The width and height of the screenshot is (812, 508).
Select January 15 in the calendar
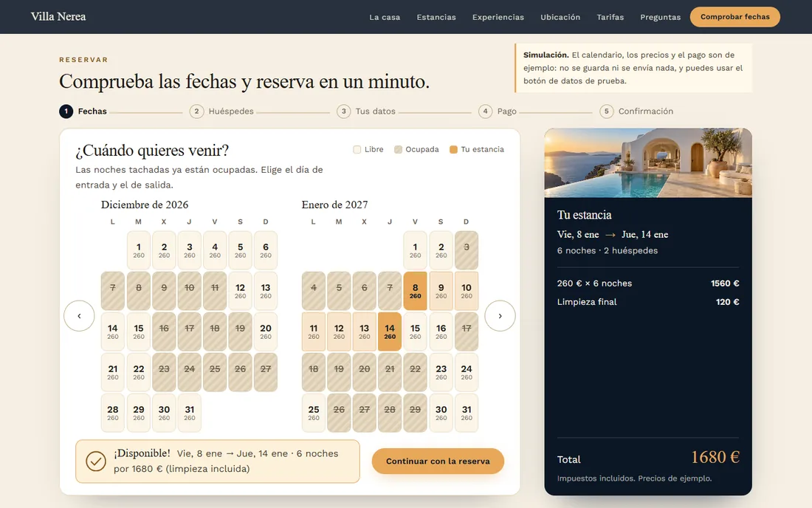[416, 332]
